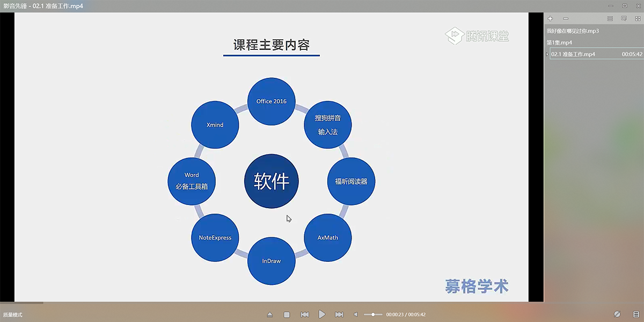Mute the audio with the speaker icon
The width and height of the screenshot is (644, 322).
(x=355, y=314)
